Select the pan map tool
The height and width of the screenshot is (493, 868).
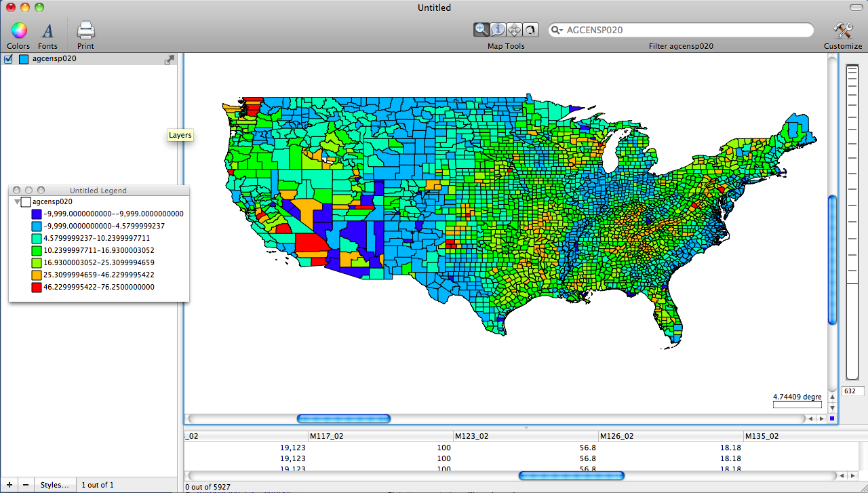tap(514, 29)
